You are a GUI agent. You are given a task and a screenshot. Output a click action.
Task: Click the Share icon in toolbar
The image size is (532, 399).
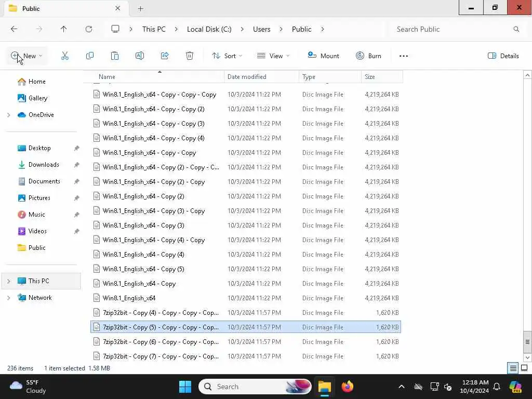click(165, 56)
